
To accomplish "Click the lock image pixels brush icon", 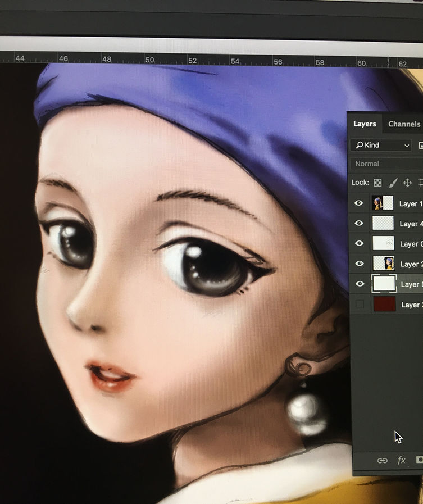I will click(x=393, y=183).
